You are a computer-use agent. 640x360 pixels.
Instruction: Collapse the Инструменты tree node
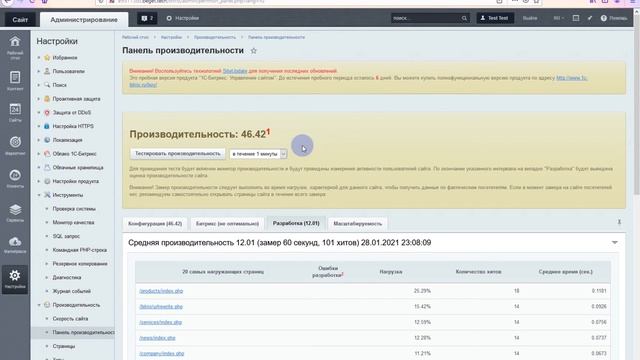(x=39, y=195)
